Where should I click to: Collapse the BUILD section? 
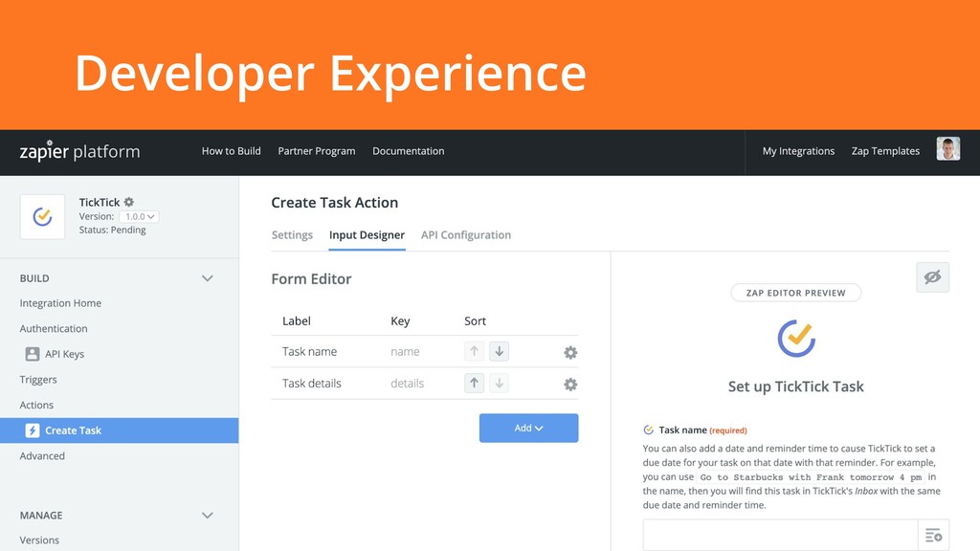207,278
